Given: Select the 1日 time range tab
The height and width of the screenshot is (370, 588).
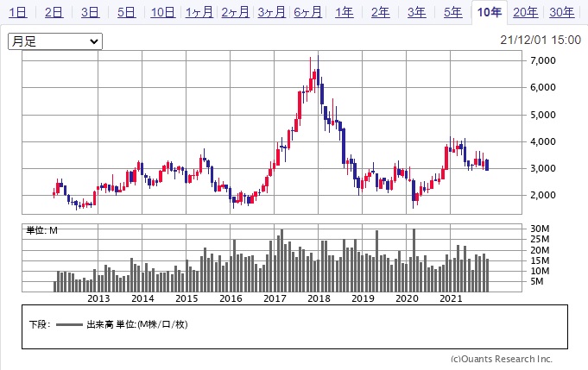Looking at the screenshot, I should tap(18, 12).
